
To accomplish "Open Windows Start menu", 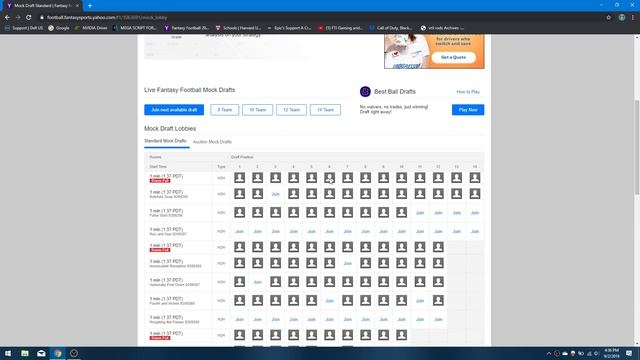I will (x=8, y=353).
